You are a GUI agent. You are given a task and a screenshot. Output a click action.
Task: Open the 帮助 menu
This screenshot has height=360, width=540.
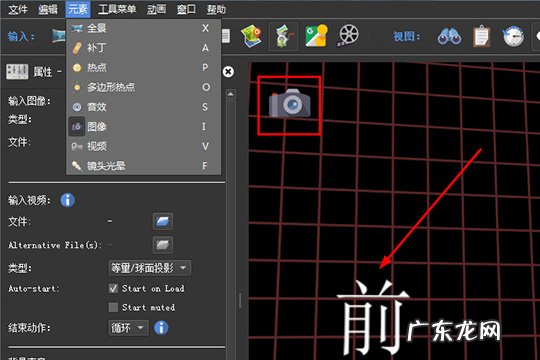(x=216, y=9)
